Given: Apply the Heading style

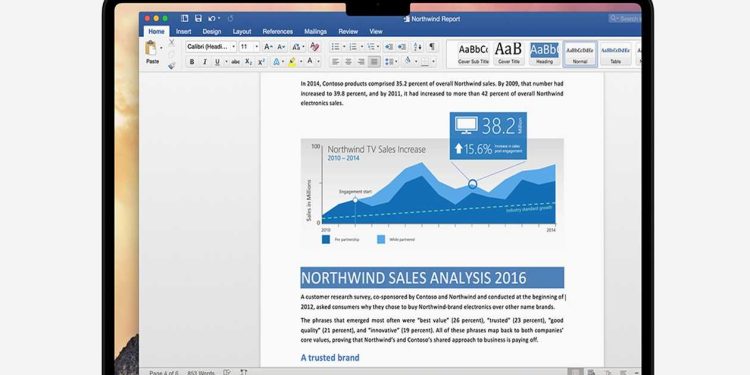Looking at the screenshot, I should pyautogui.click(x=544, y=54).
